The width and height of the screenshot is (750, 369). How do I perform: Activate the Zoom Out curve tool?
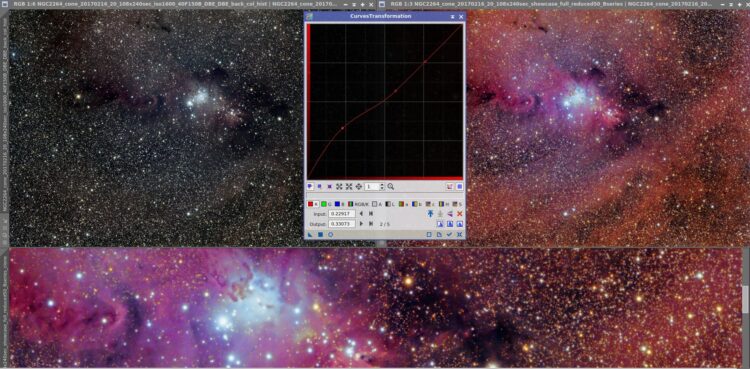(349, 187)
